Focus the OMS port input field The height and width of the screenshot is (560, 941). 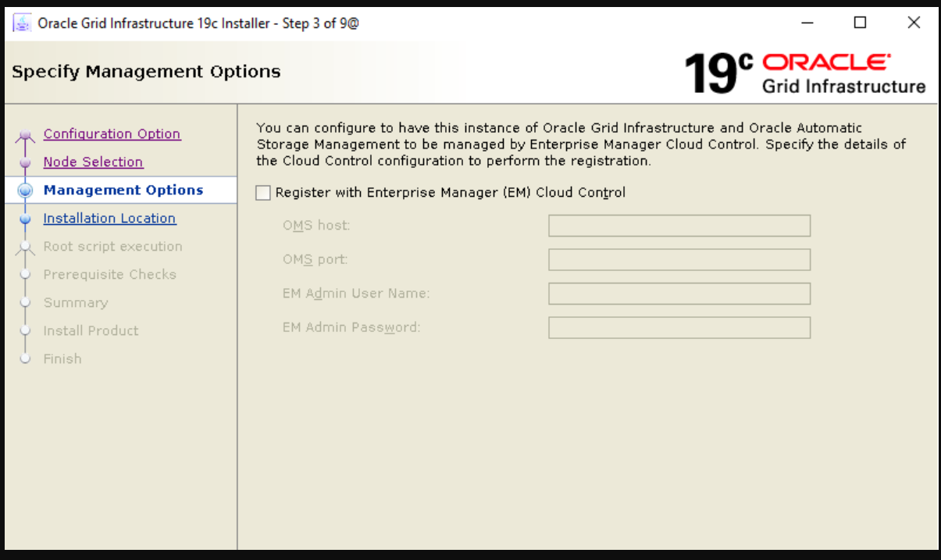679,259
